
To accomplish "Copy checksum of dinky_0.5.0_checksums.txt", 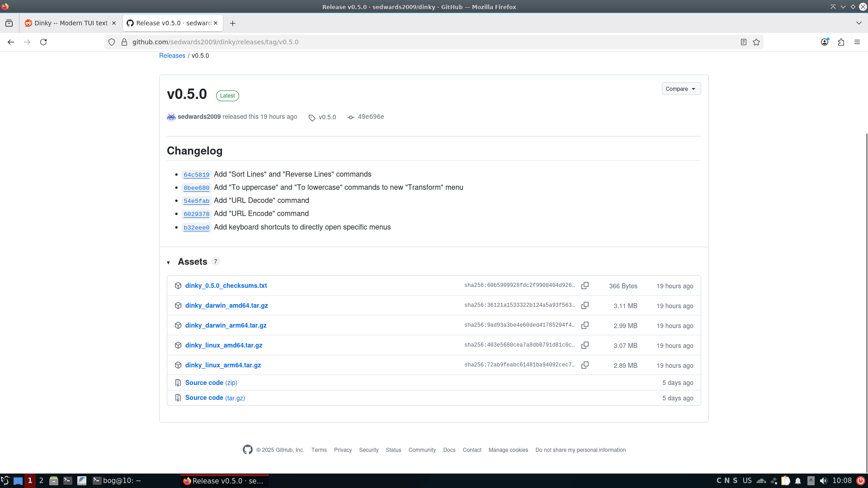I will point(585,286).
